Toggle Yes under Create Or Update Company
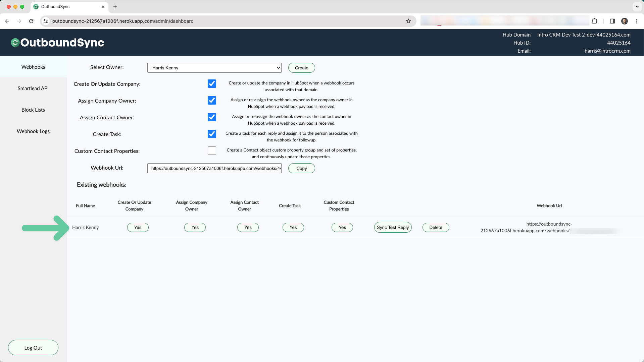 pos(138,227)
